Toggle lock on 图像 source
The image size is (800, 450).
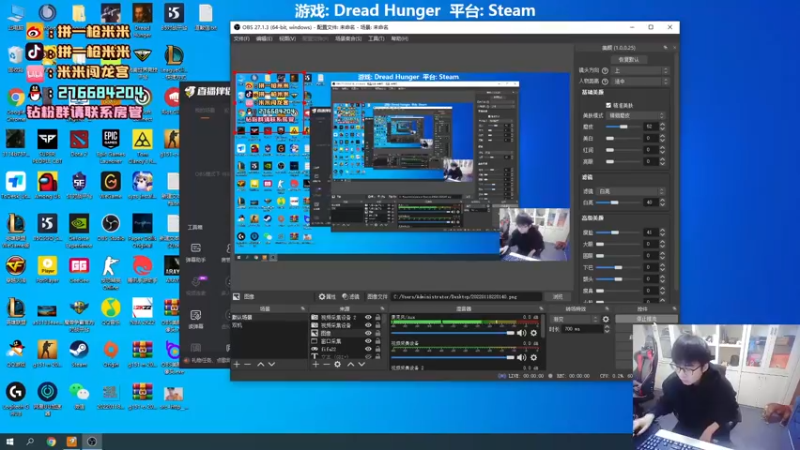378,333
